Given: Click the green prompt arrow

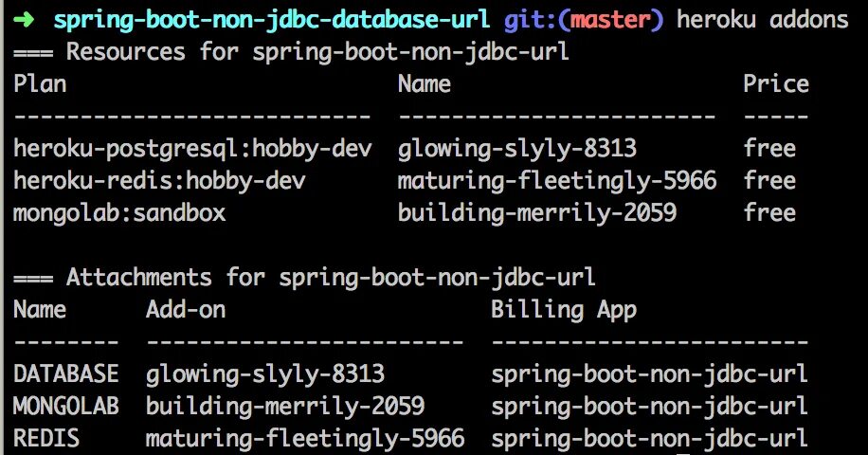Looking at the screenshot, I should click(25, 20).
